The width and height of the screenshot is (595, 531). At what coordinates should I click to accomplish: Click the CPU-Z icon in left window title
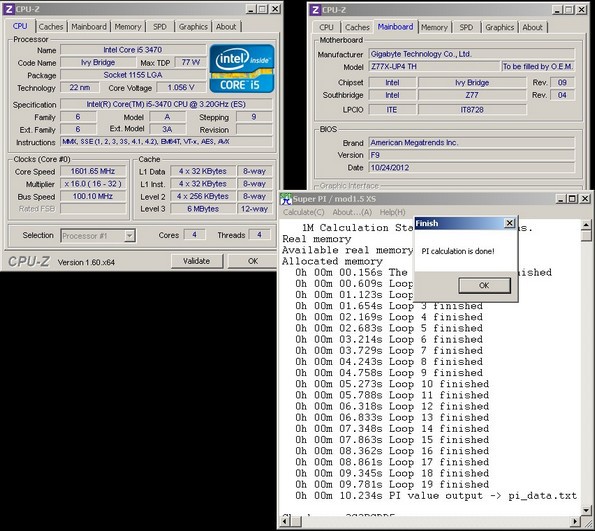click(x=8, y=9)
